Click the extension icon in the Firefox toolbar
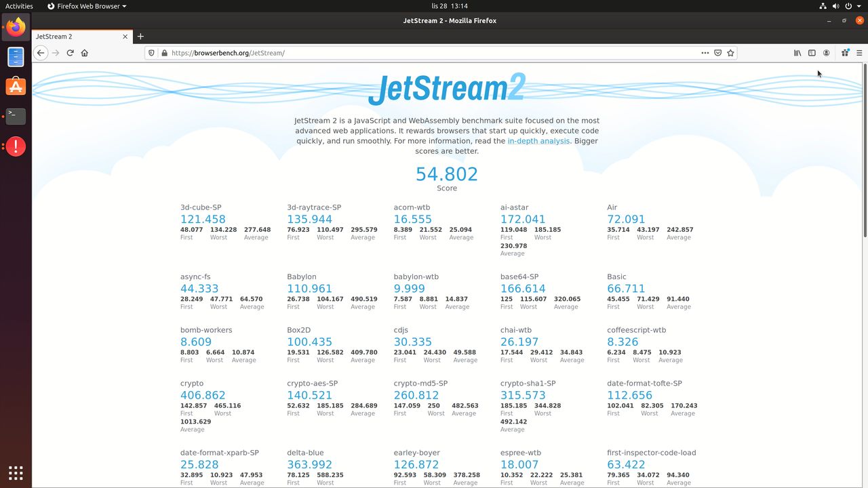 point(845,53)
